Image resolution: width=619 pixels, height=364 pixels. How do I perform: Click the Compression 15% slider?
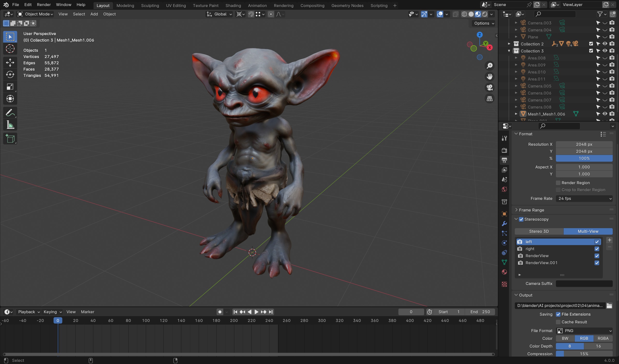tap(584, 354)
